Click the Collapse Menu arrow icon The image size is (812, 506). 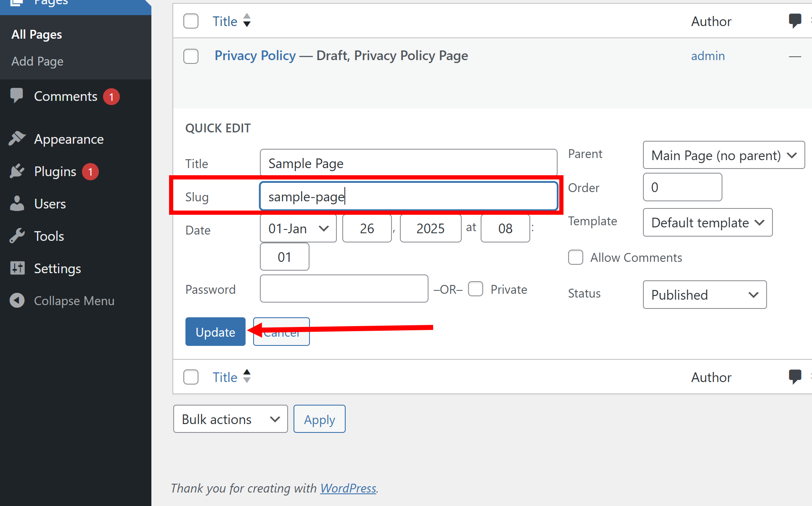[17, 300]
